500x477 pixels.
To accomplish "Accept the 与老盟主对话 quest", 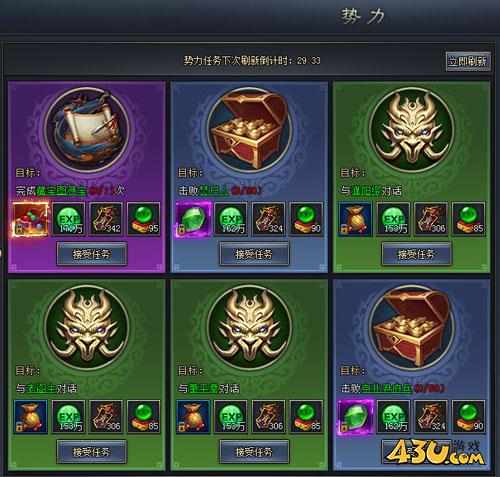I will 92,452.
